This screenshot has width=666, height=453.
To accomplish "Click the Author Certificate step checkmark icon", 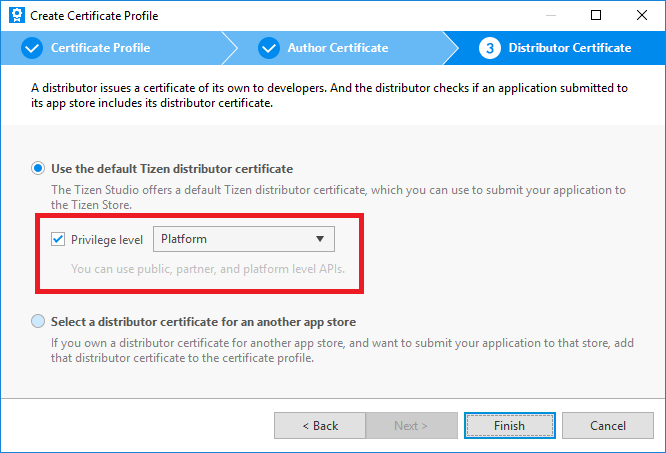I will 268,47.
